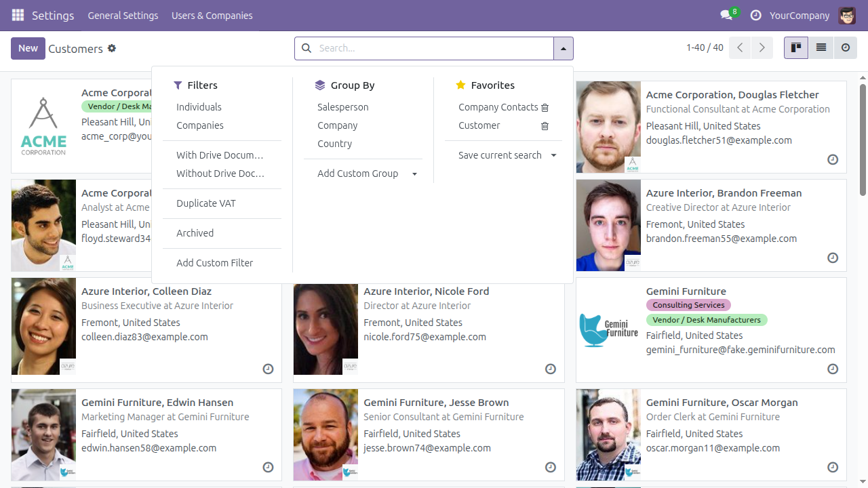Click activity clock on Oscar Morgan card
Image resolution: width=868 pixels, height=488 pixels.
click(833, 467)
